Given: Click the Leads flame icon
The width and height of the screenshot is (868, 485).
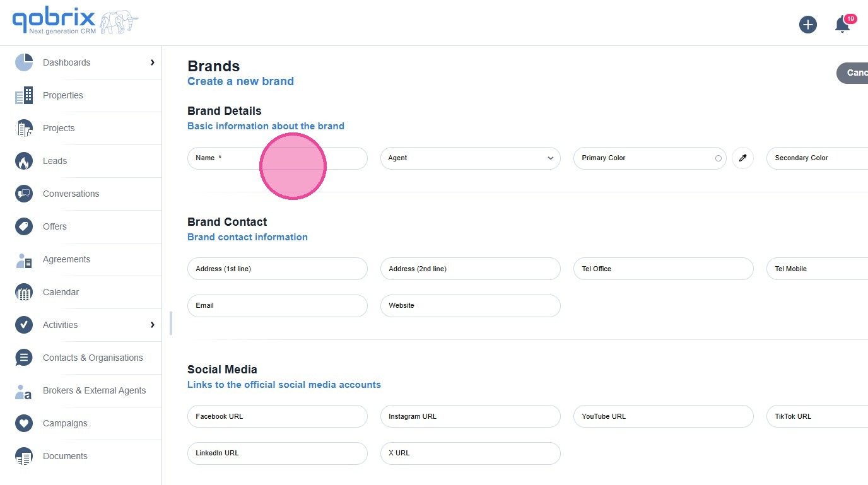Looking at the screenshot, I should [24, 161].
